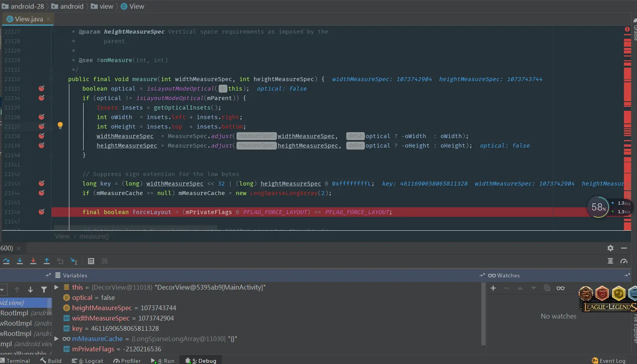The image size is (637, 364).
Task: Open debug panel settings gear
Action: pos(610,248)
